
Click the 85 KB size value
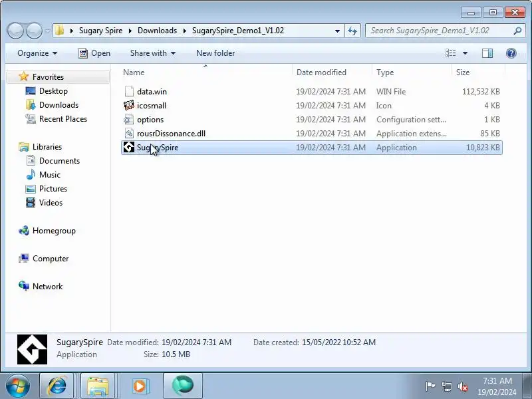(490, 134)
